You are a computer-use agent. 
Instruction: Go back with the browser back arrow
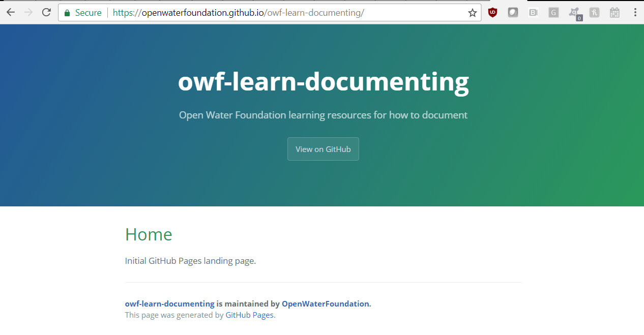(x=11, y=13)
